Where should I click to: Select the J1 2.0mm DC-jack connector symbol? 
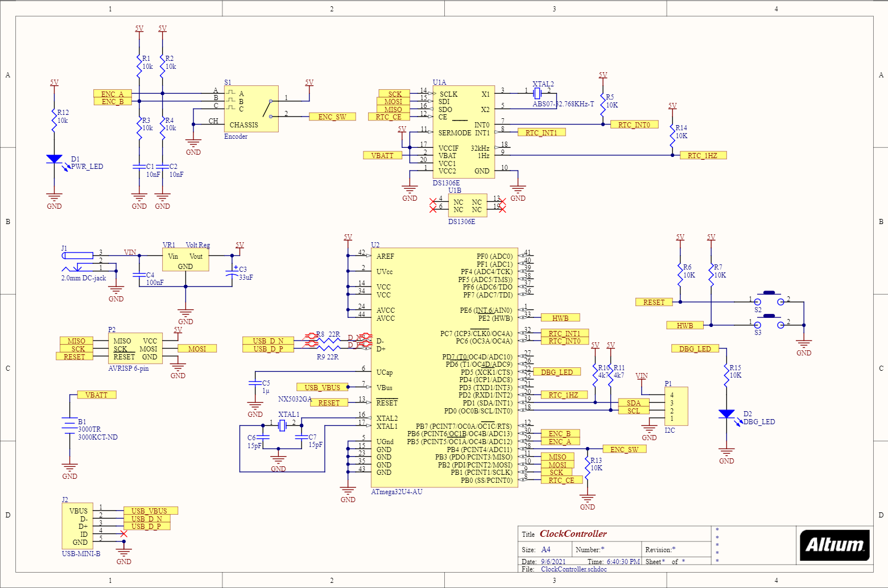coord(78,262)
